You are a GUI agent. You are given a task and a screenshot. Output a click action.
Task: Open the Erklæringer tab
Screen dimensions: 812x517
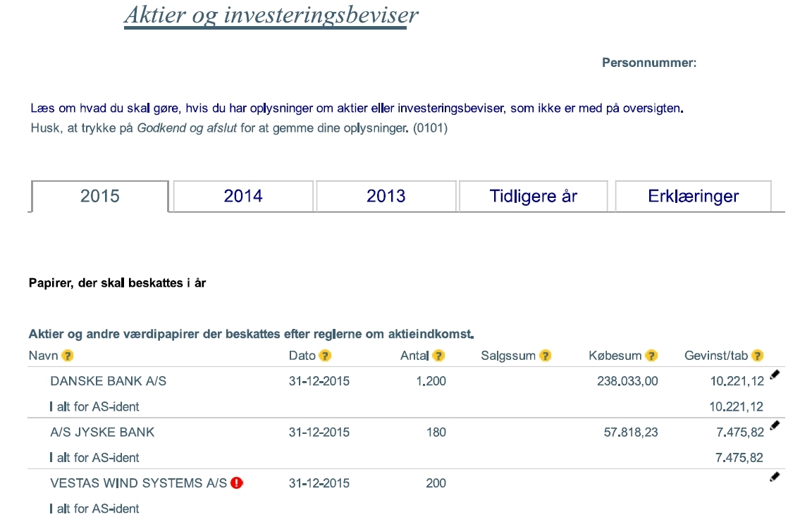click(x=692, y=196)
